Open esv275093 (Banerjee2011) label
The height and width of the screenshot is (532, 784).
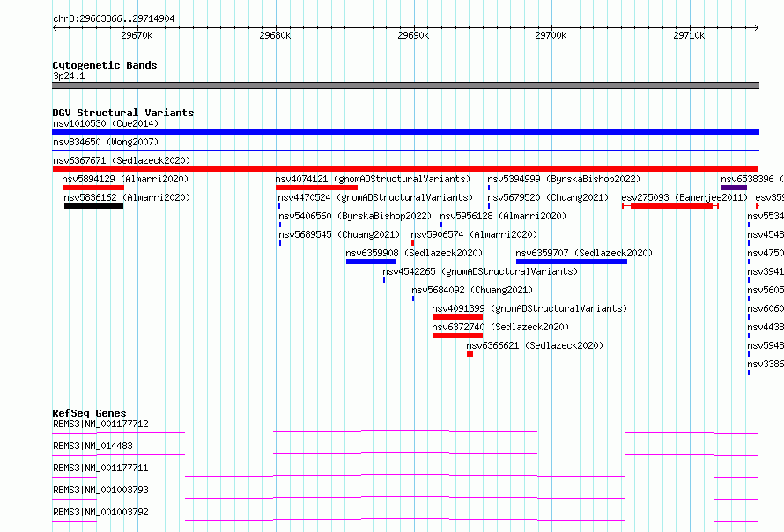tap(684, 197)
